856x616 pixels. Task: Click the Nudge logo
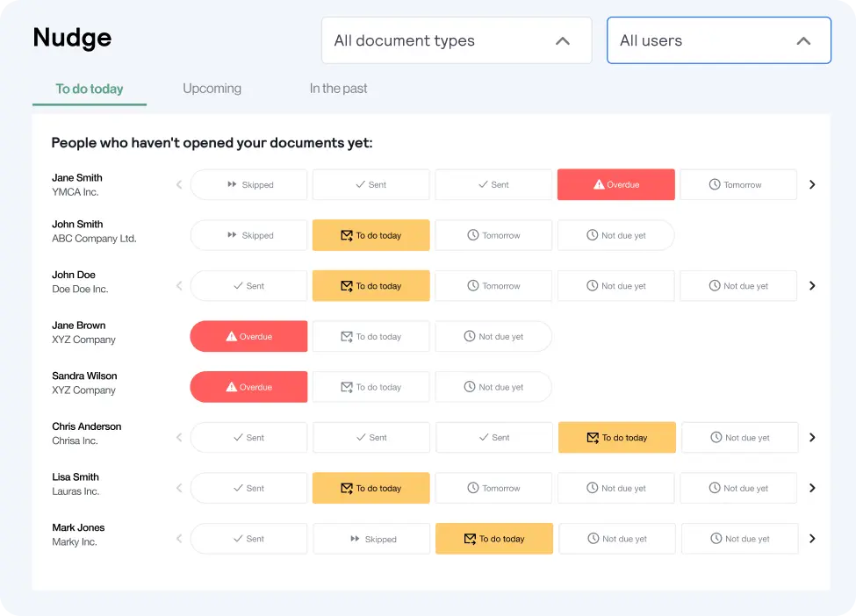pyautogui.click(x=72, y=38)
